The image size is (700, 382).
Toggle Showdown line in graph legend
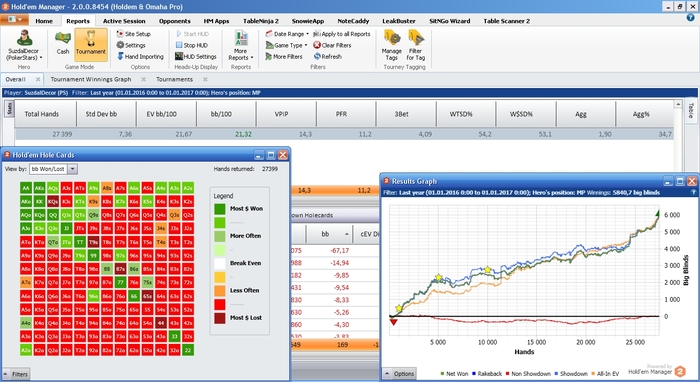click(571, 374)
